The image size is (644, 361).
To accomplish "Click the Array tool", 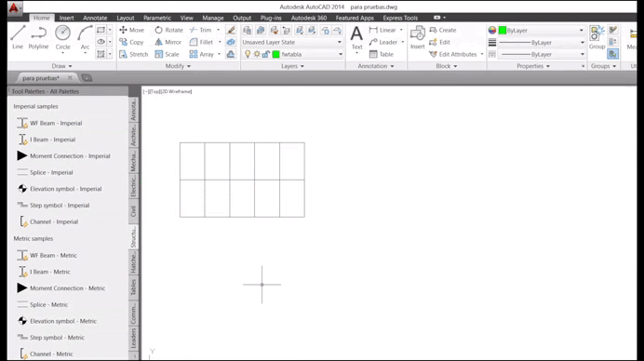I will coord(201,54).
